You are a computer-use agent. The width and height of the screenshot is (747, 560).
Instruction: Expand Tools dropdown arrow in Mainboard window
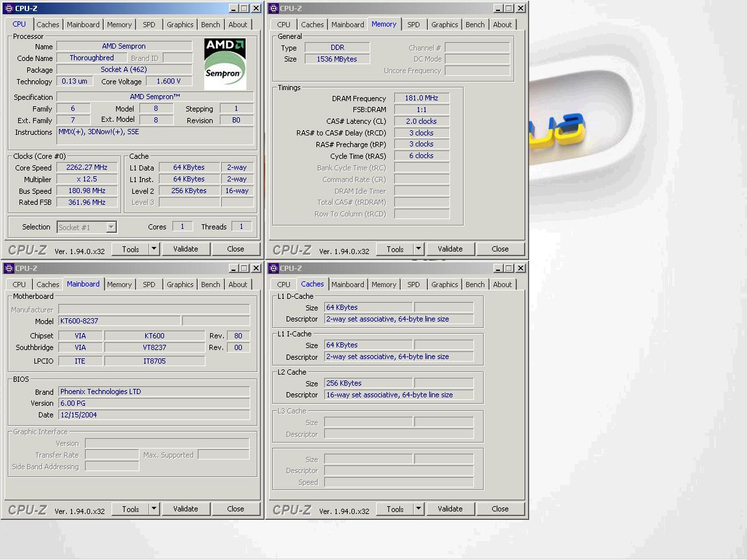tap(154, 509)
